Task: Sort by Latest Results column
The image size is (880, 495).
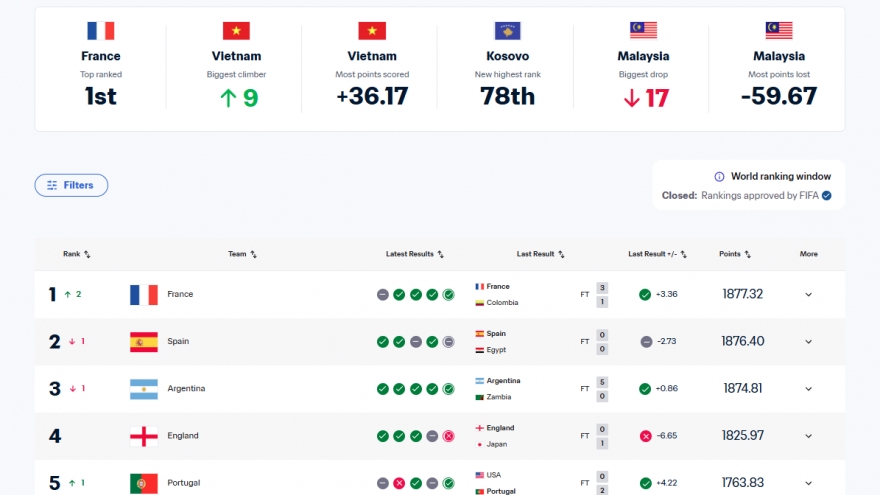Action: coord(415,254)
